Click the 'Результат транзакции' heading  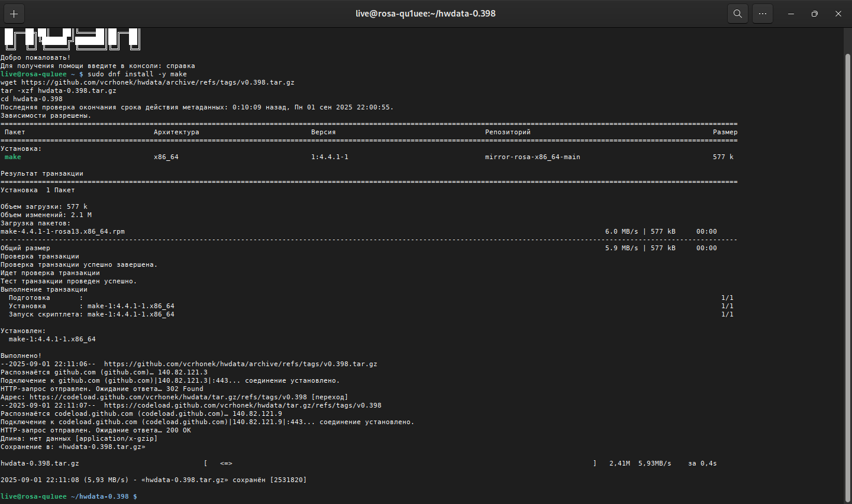pyautogui.click(x=41, y=173)
